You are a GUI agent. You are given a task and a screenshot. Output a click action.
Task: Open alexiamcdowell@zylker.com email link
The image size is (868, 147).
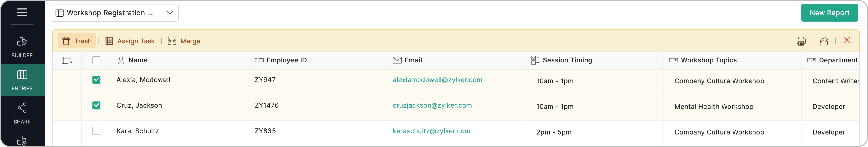(437, 80)
